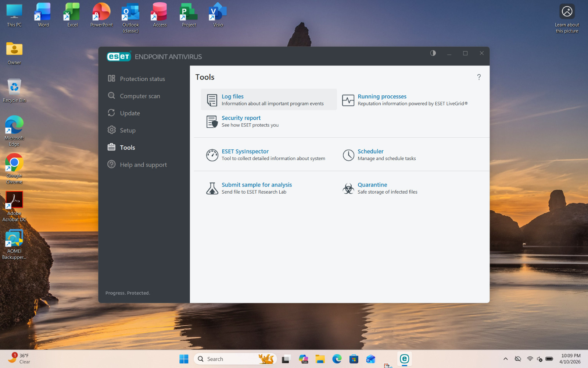The image size is (588, 368).
Task: Click the Learn about this picture icon
Action: [x=567, y=18]
